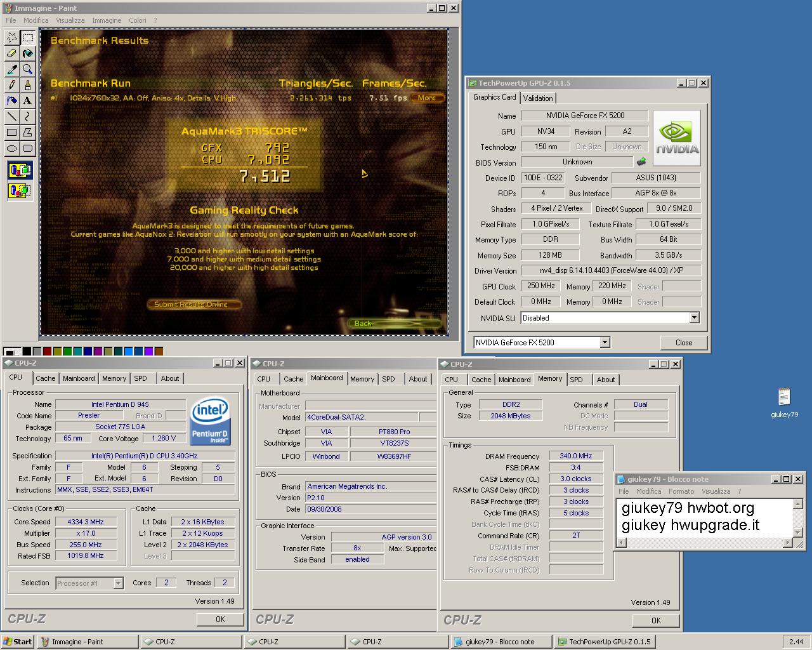Click the Intel Pentium D logo badge
This screenshot has width=812, height=650.
pyautogui.click(x=210, y=420)
